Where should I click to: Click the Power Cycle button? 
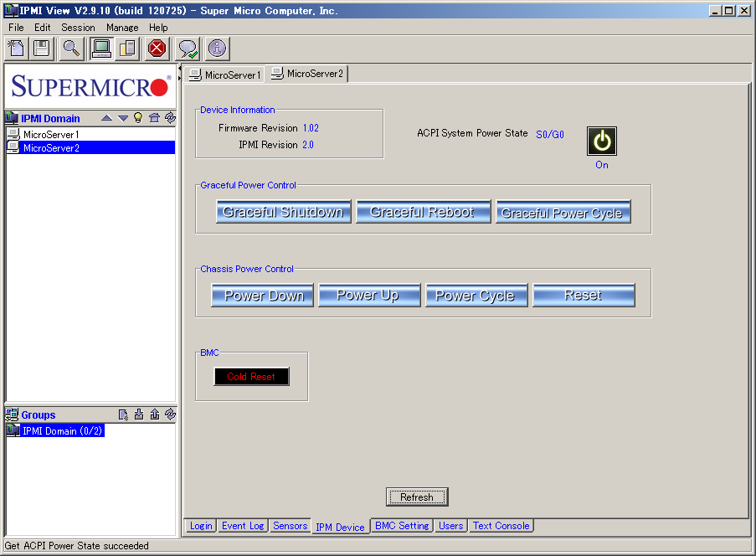click(476, 295)
